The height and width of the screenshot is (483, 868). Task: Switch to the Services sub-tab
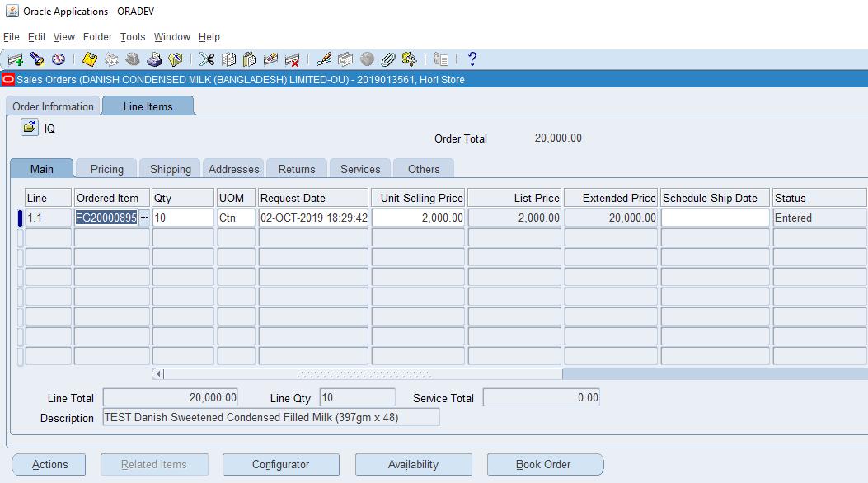360,169
